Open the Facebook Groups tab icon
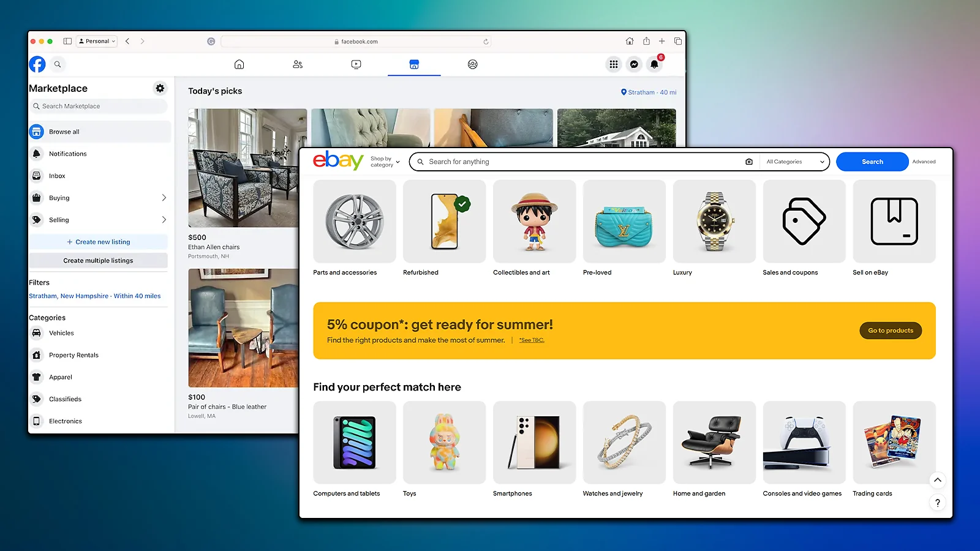The width and height of the screenshot is (980, 551). (x=472, y=64)
